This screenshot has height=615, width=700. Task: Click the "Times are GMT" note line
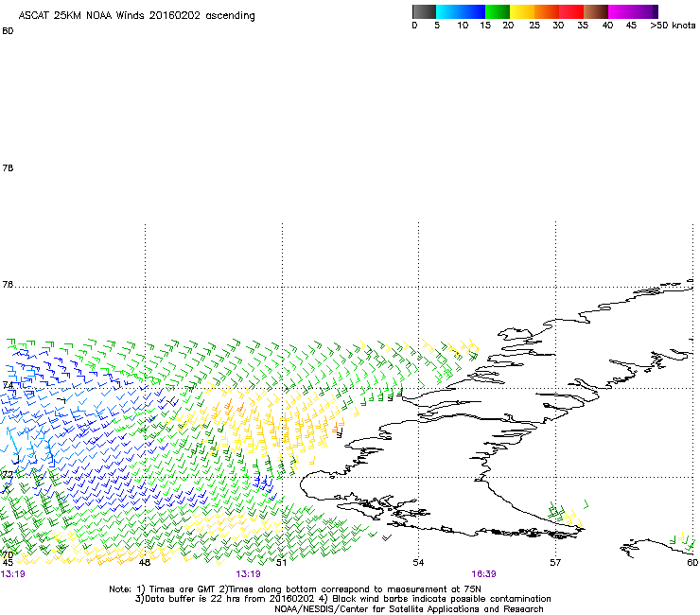pos(295,589)
